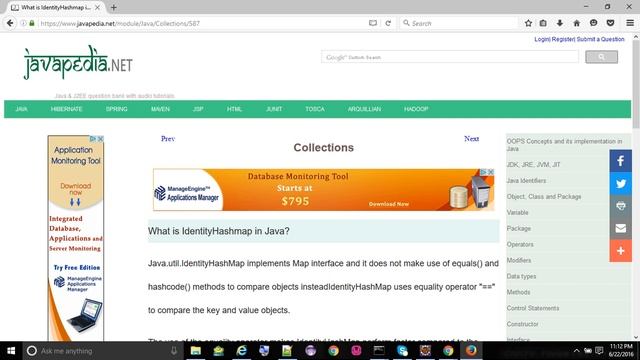Open the MAVEN menu item
The height and width of the screenshot is (360, 640).
coord(160,109)
